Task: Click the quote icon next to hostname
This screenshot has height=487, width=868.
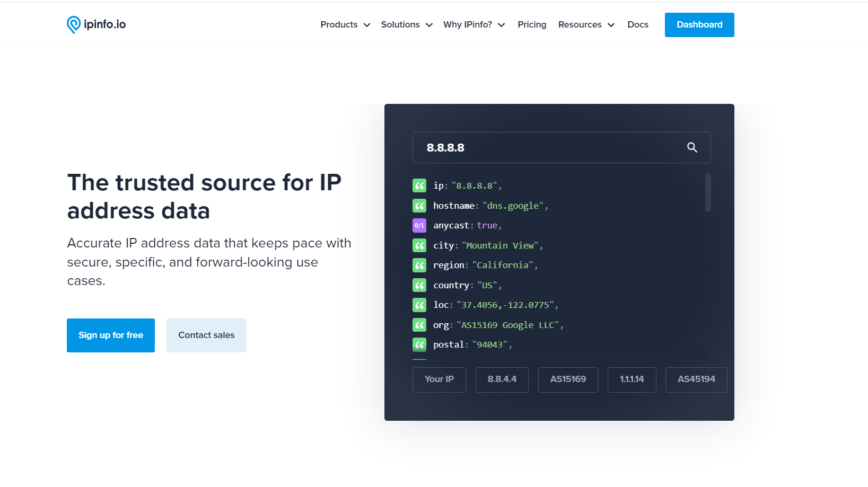Action: (419, 206)
